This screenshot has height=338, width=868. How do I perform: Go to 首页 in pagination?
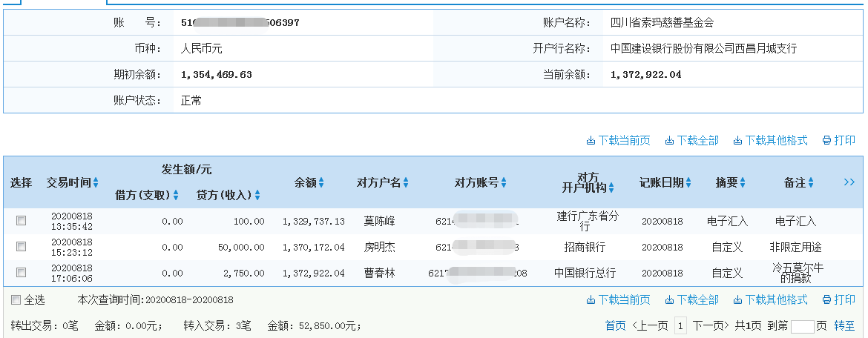[616, 326]
